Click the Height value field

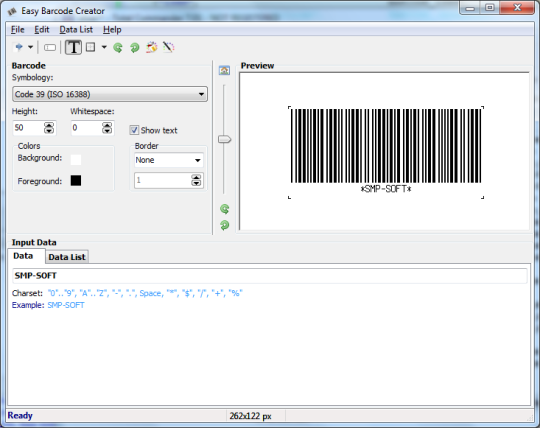click(x=28, y=128)
